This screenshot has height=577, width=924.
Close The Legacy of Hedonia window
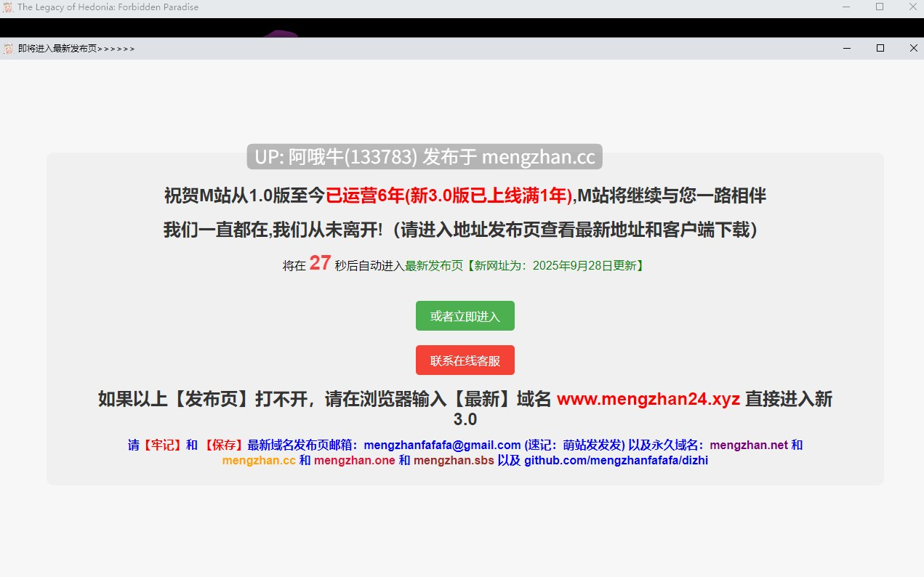coord(913,7)
